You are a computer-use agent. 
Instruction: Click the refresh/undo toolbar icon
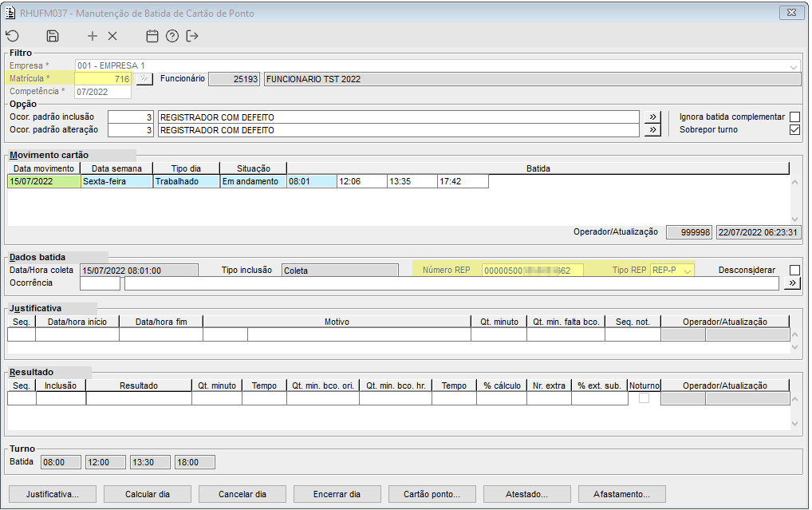click(x=12, y=36)
